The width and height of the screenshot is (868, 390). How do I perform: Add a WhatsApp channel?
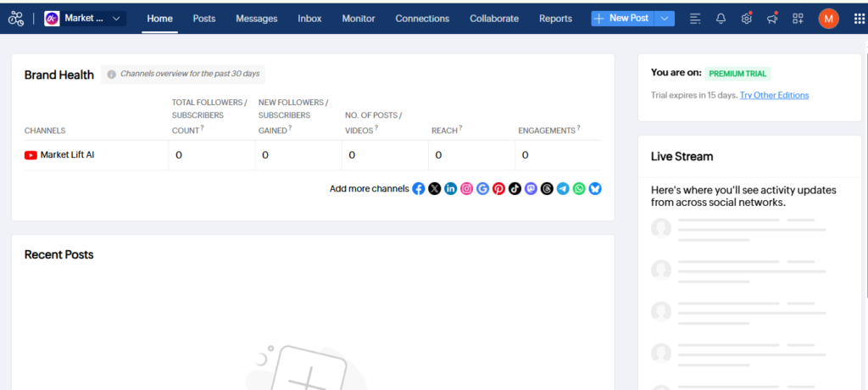click(579, 189)
